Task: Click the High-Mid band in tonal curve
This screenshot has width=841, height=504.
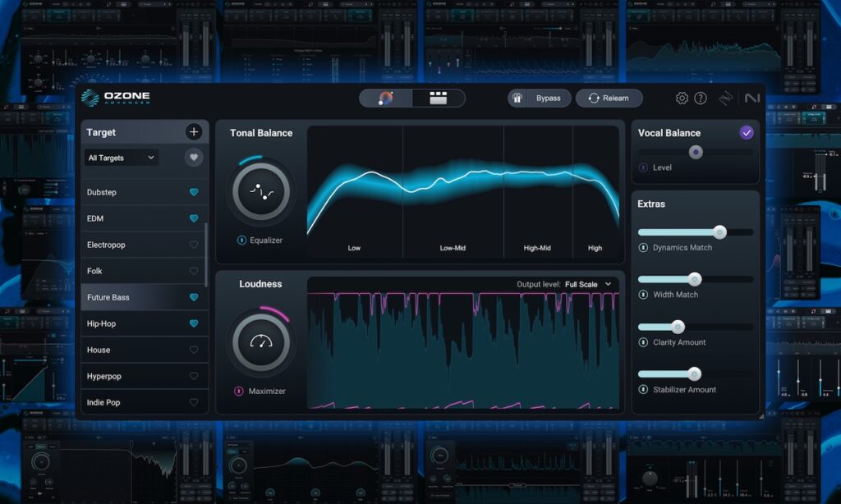Action: pyautogui.click(x=538, y=192)
